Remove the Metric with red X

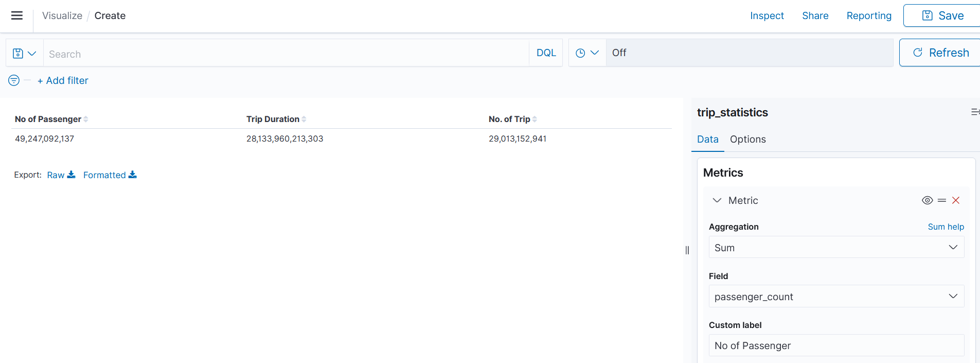click(956, 200)
